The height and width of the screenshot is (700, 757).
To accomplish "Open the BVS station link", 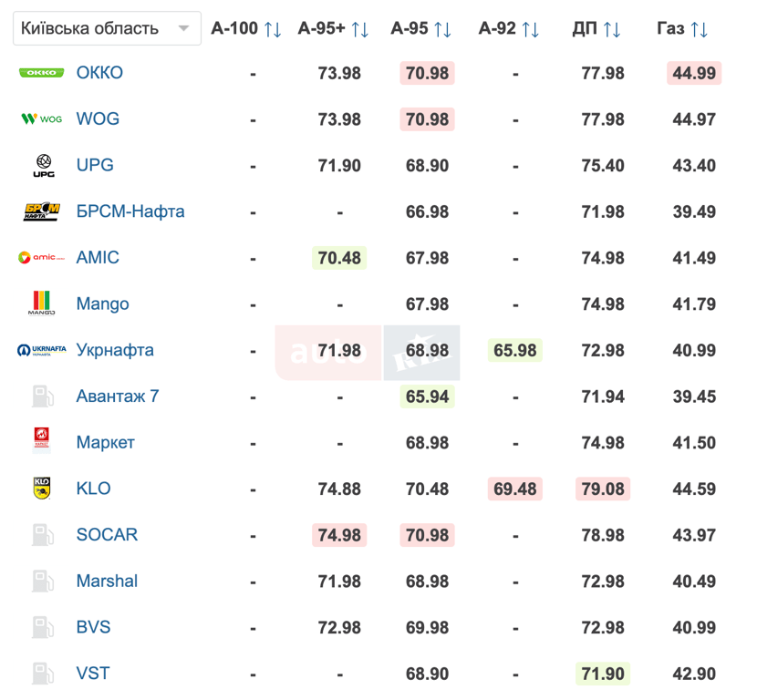I will point(94,627).
